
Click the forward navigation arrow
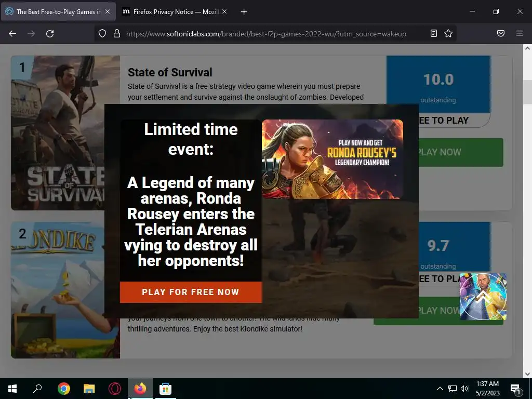click(x=31, y=34)
